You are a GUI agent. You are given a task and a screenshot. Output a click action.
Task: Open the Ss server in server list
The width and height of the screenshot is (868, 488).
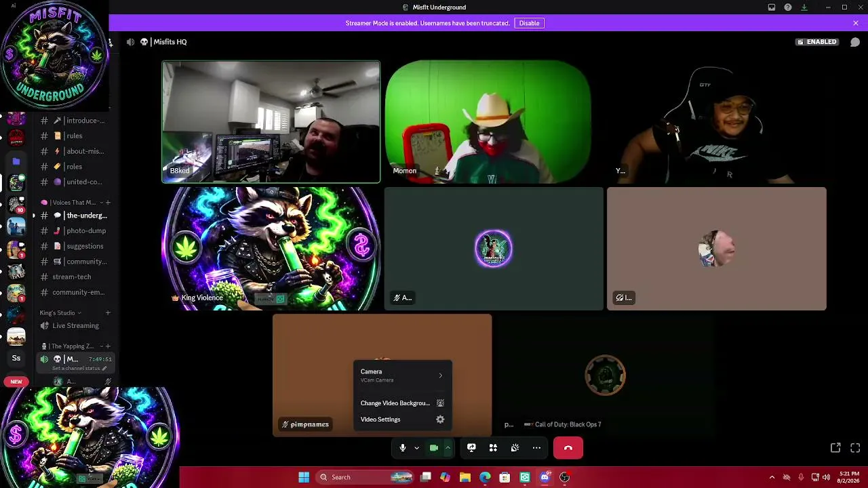(x=16, y=358)
